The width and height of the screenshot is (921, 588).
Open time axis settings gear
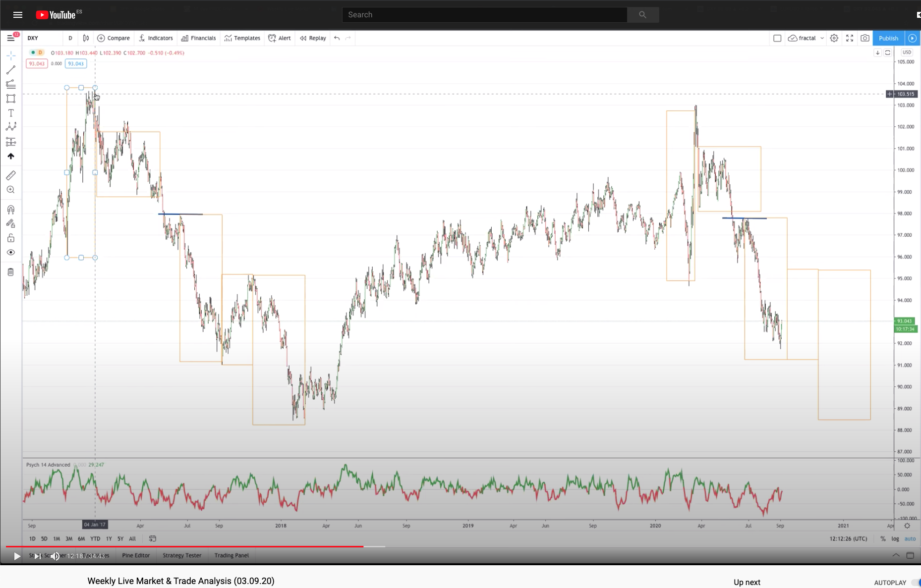coord(907,526)
